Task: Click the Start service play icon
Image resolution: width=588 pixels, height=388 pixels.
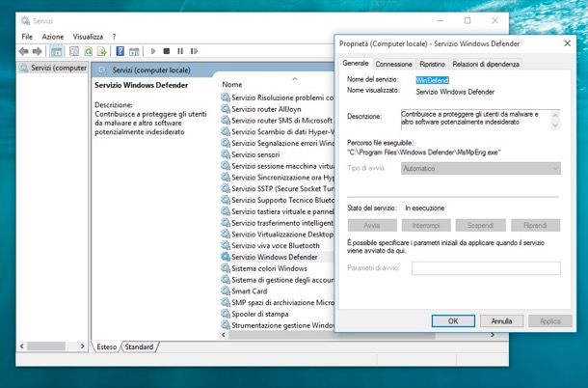Action: [153, 51]
